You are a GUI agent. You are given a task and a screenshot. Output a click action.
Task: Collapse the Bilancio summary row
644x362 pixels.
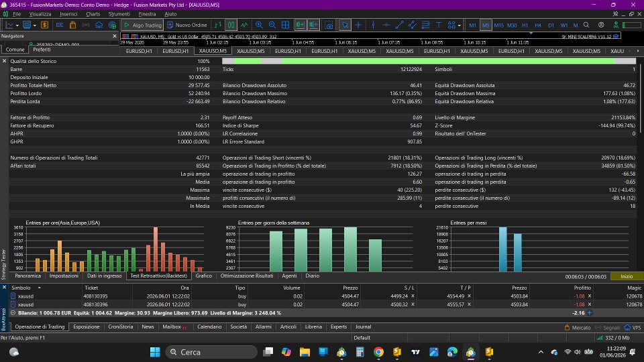pos(13,313)
